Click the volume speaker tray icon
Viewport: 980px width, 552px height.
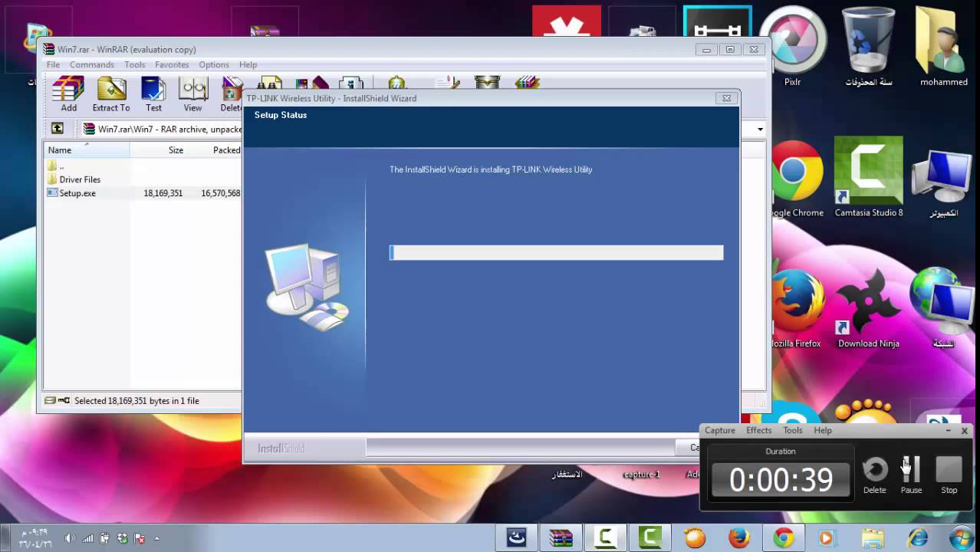70,538
